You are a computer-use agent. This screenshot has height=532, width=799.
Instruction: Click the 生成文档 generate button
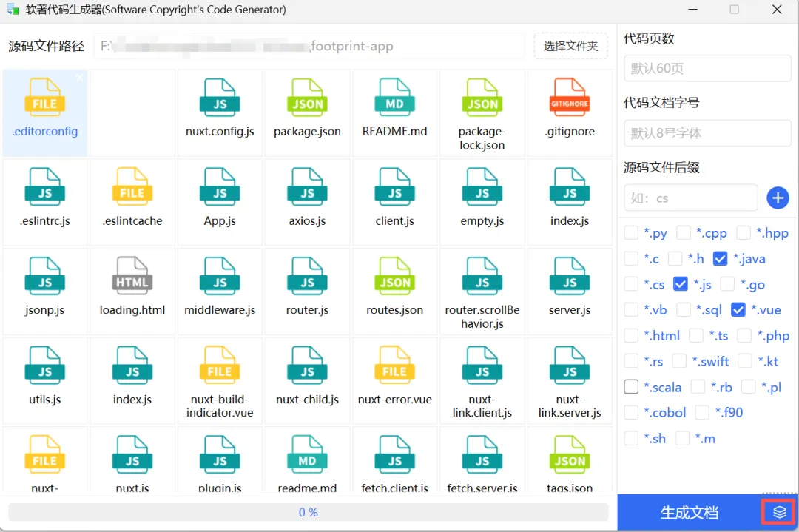pos(689,512)
